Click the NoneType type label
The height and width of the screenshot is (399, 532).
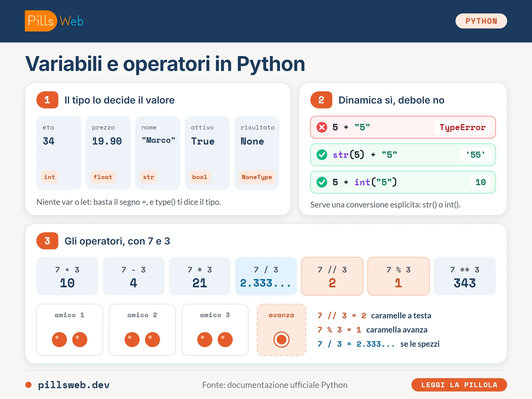[x=257, y=177]
